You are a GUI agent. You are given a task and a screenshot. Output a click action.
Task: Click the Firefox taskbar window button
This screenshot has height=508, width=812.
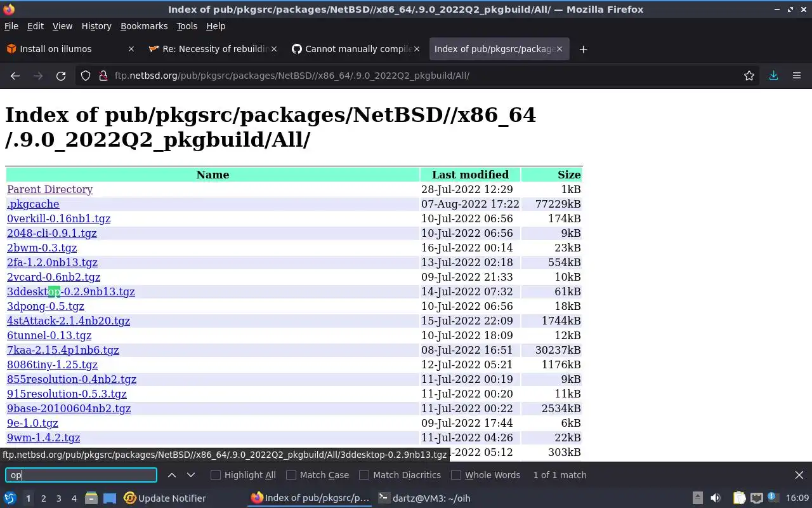click(310, 498)
